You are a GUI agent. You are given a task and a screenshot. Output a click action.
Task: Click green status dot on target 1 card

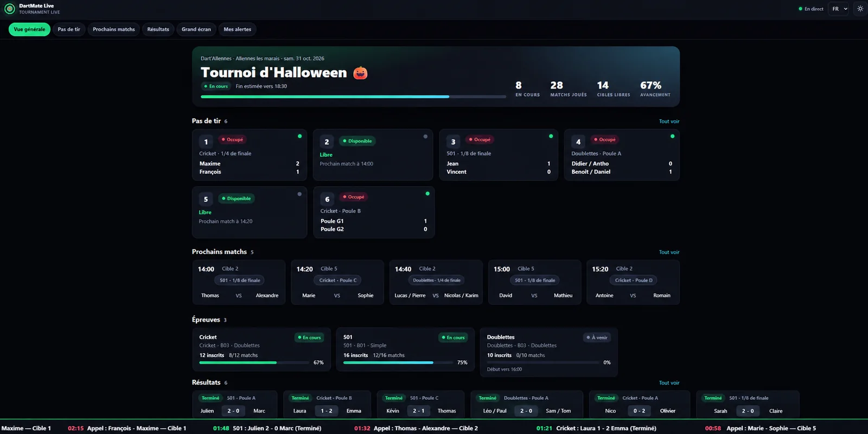pos(299,136)
